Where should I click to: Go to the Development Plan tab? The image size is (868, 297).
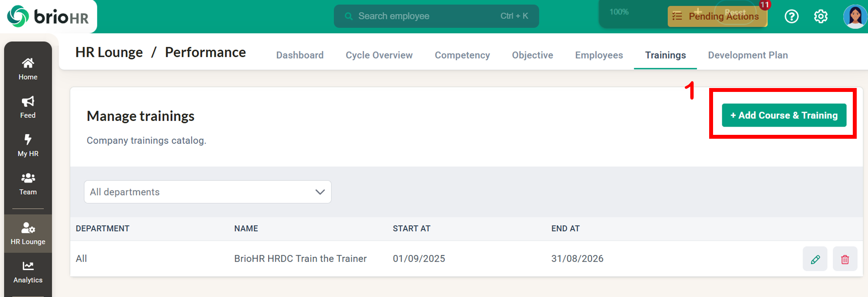click(x=748, y=55)
